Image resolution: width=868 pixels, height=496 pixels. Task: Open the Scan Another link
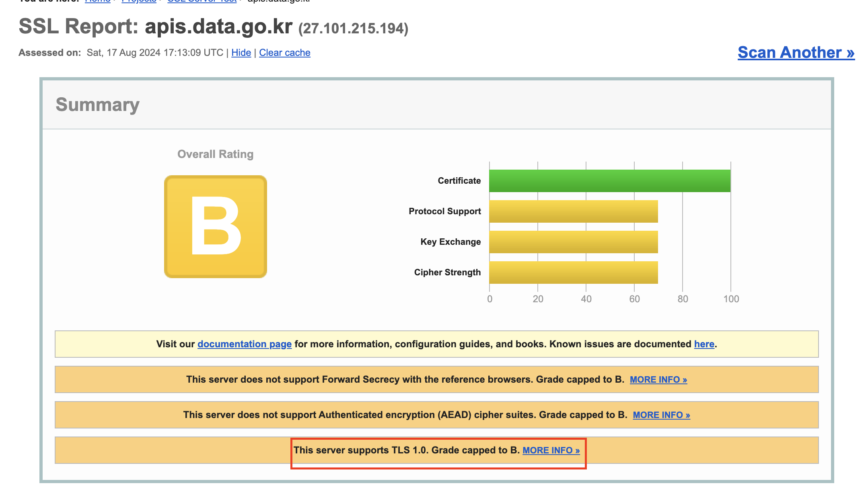click(796, 53)
